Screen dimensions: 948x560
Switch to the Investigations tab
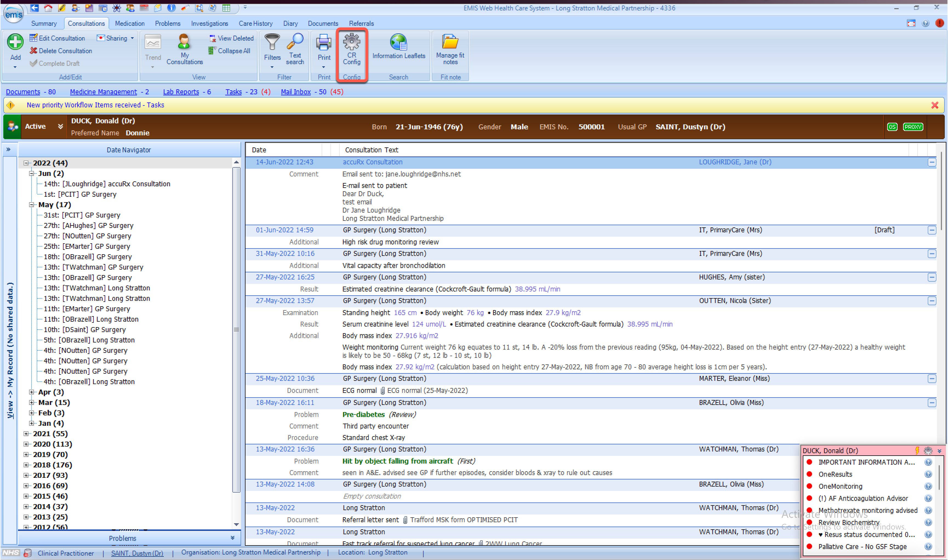(x=209, y=23)
